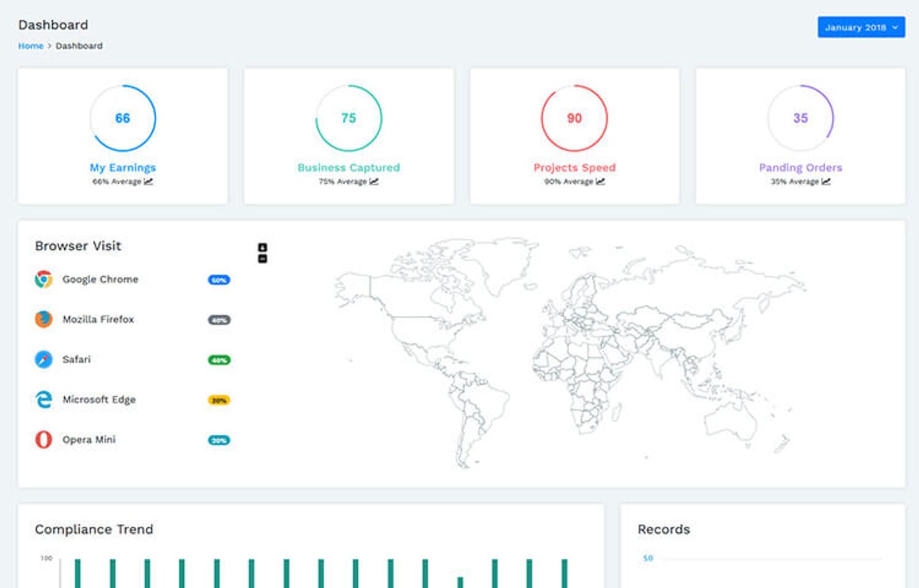This screenshot has height=588, width=919.
Task: Click the chart icon under My Earnings
Action: pos(148,181)
